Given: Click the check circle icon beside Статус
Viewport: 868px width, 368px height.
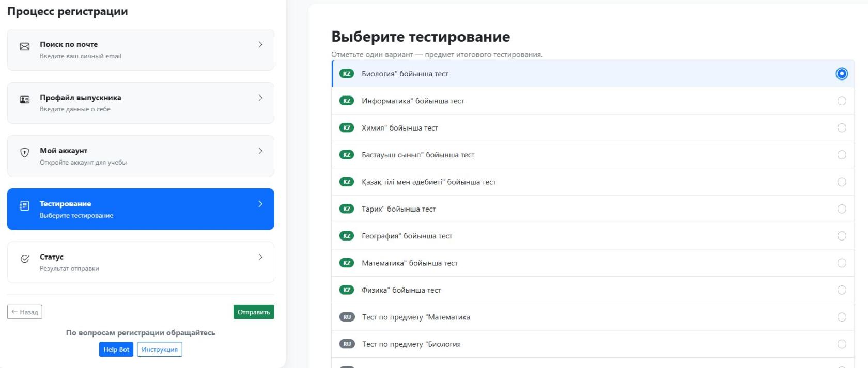Looking at the screenshot, I should click(x=24, y=259).
